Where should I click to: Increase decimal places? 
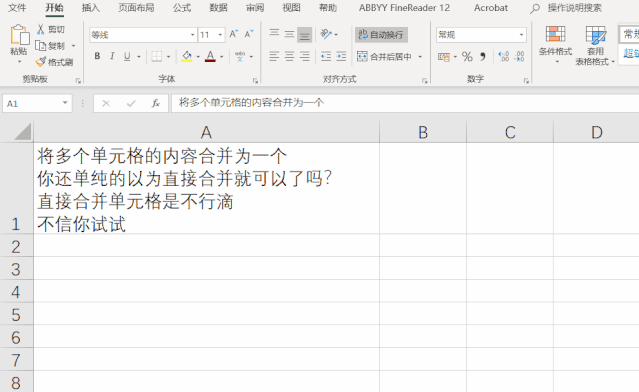(x=504, y=57)
